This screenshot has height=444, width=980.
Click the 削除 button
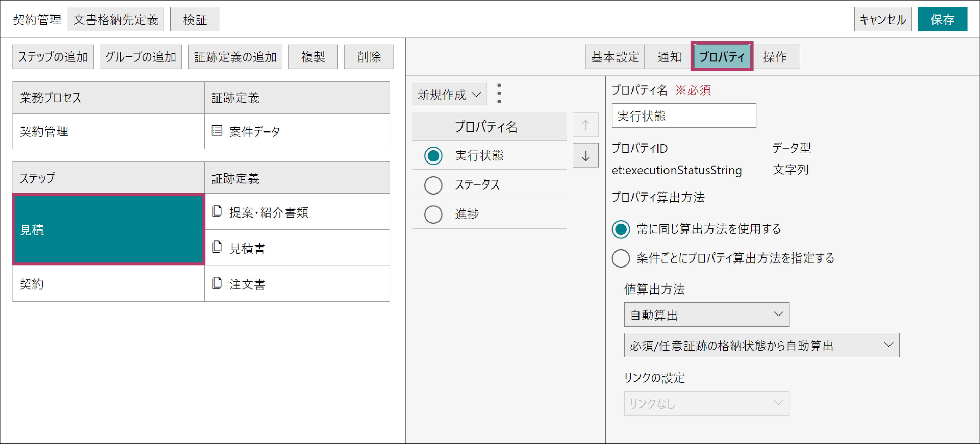369,57
